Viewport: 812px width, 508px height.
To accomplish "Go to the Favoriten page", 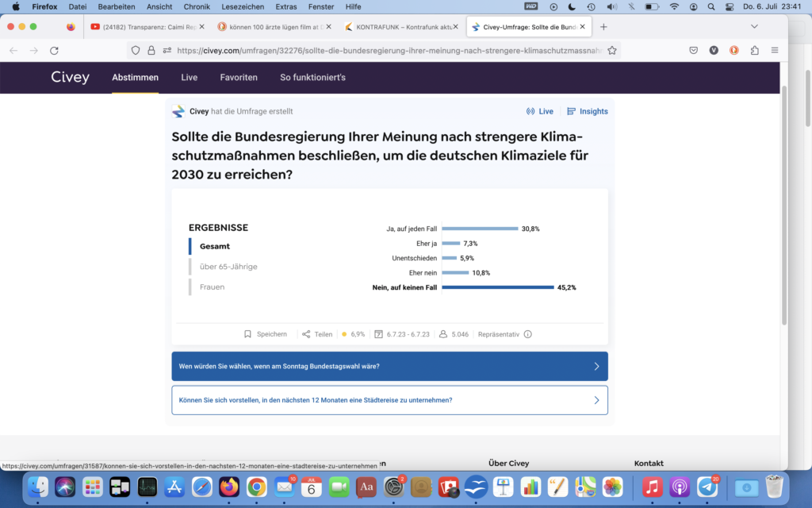I will (x=239, y=77).
